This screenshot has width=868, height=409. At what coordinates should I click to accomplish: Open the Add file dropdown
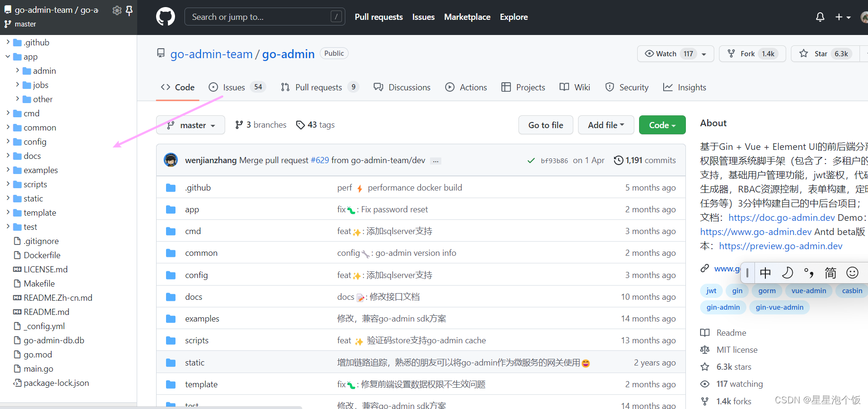click(x=606, y=125)
